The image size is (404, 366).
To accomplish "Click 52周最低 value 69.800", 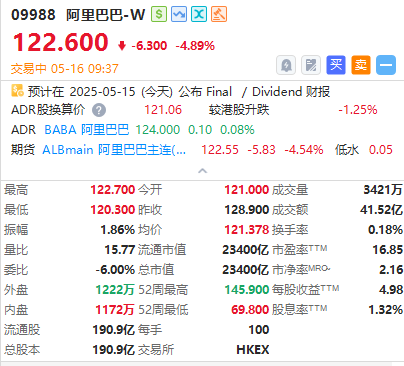I will [250, 310].
